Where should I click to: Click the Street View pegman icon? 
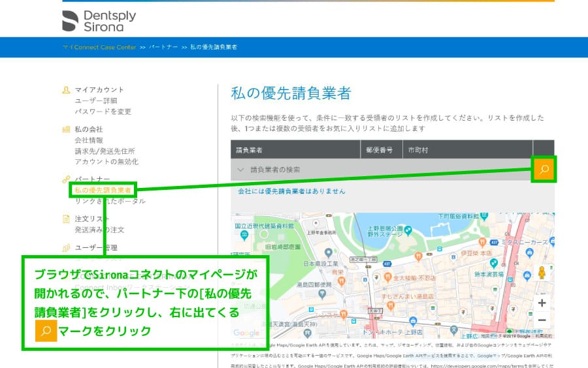(x=542, y=273)
